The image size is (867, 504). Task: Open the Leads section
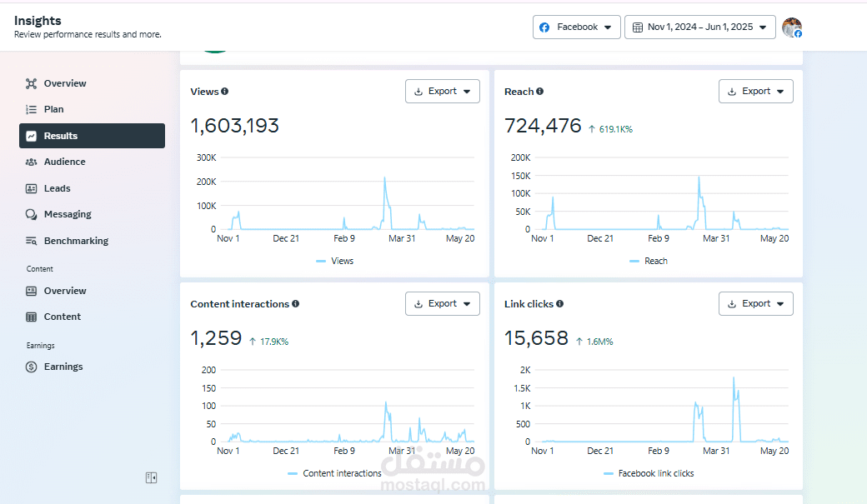[92, 188]
